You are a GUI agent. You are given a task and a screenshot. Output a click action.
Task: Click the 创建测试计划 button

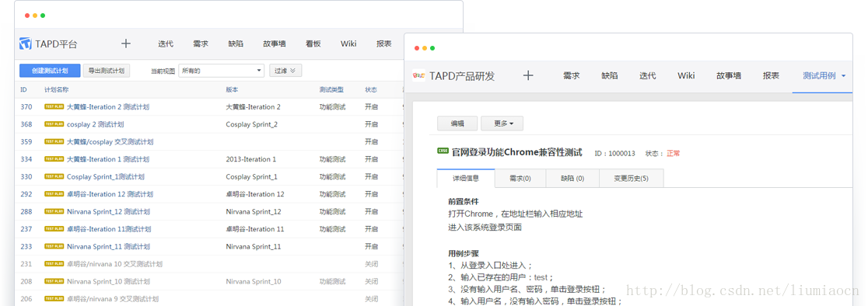coord(50,71)
